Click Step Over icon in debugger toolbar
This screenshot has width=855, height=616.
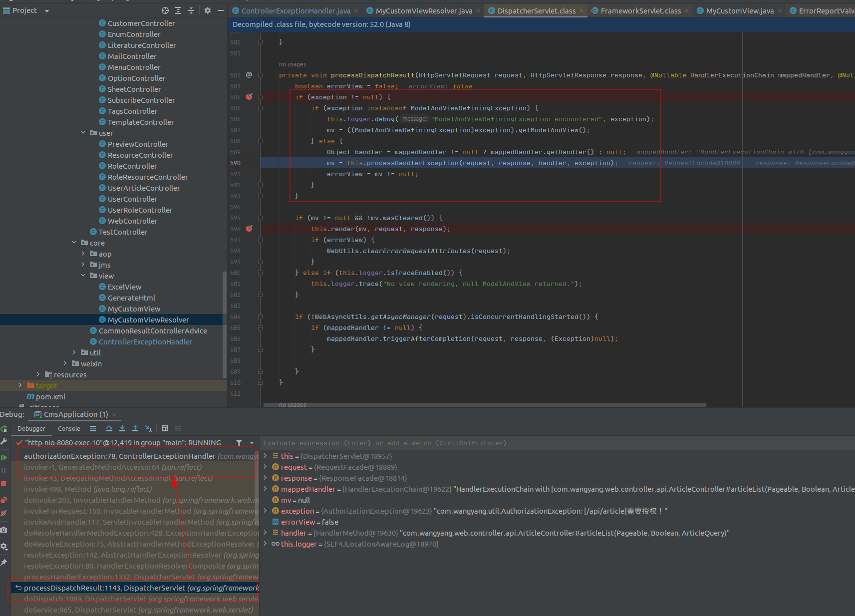(x=109, y=428)
